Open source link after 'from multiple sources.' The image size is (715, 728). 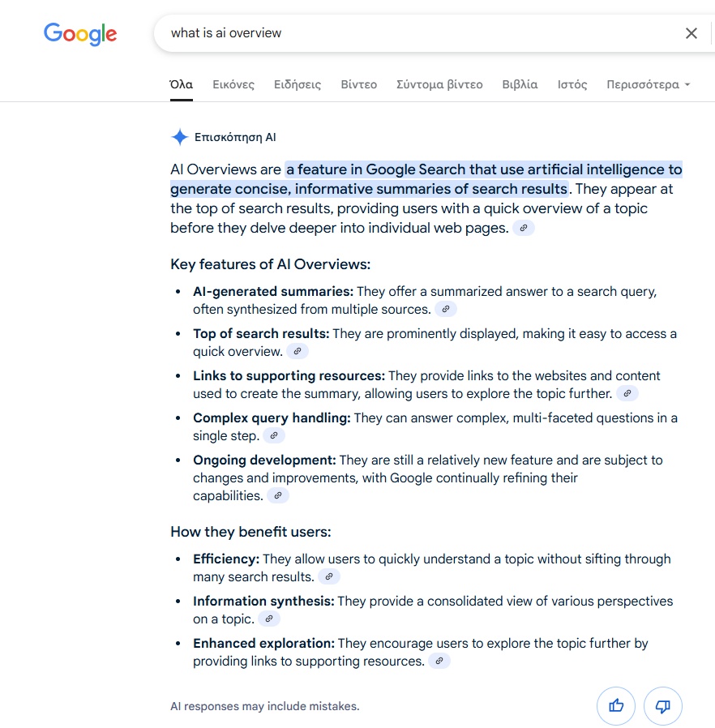tap(446, 309)
